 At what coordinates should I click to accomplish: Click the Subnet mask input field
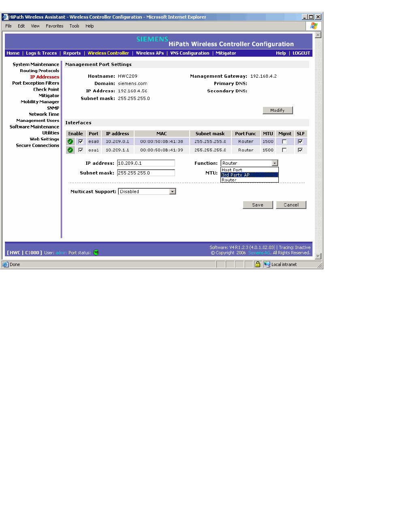(x=146, y=173)
